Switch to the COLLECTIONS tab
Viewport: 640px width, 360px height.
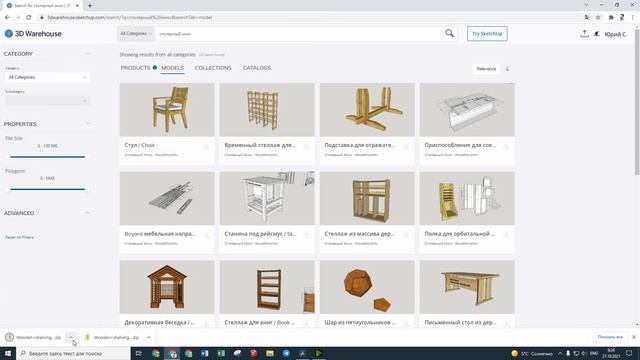(x=213, y=68)
